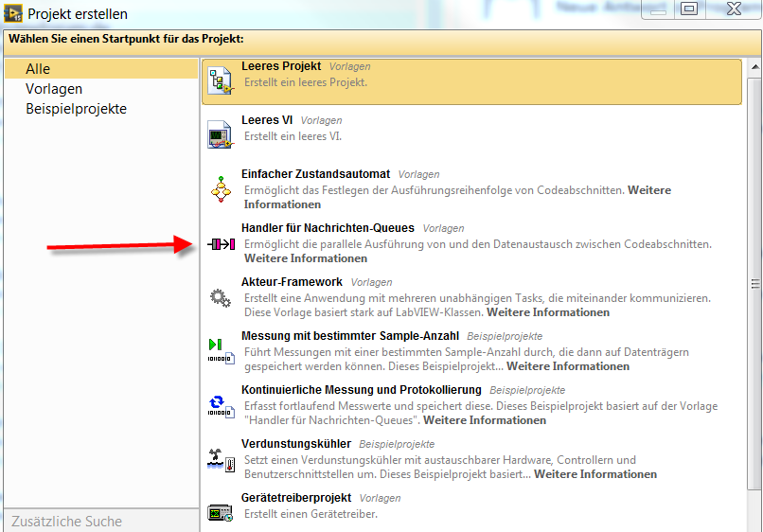Image resolution: width=763 pixels, height=532 pixels.
Task: Click the template list scrollbar thumb
Action: coord(754,282)
